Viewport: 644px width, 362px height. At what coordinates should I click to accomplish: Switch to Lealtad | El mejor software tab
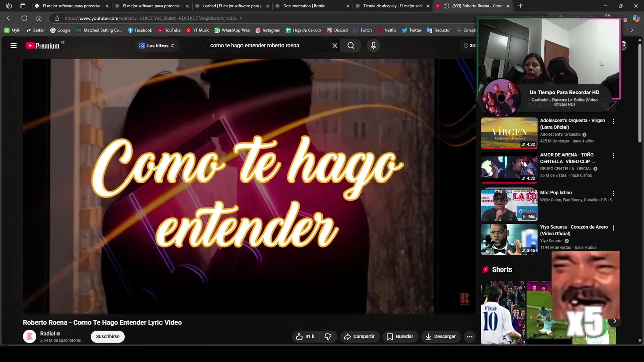pos(232,6)
